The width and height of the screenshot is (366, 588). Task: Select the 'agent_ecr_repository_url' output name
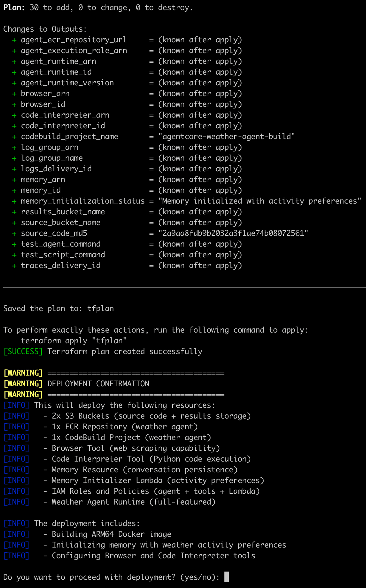pyautogui.click(x=74, y=40)
